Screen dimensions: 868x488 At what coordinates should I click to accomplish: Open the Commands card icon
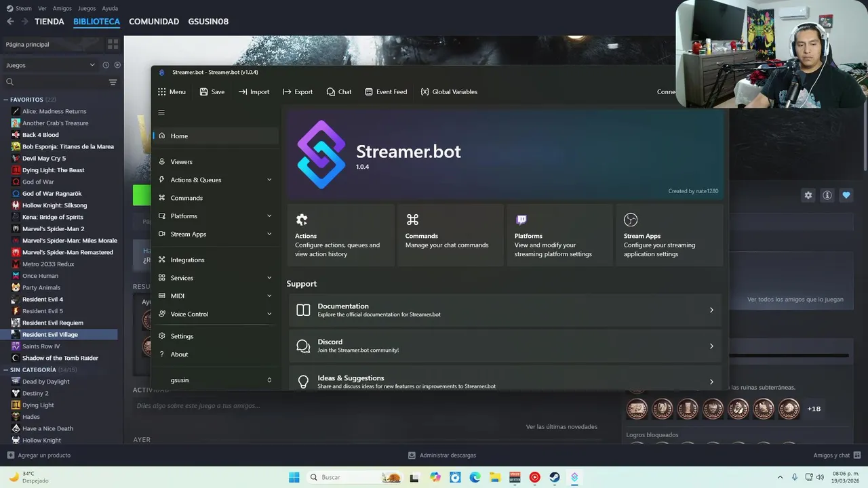(x=412, y=220)
